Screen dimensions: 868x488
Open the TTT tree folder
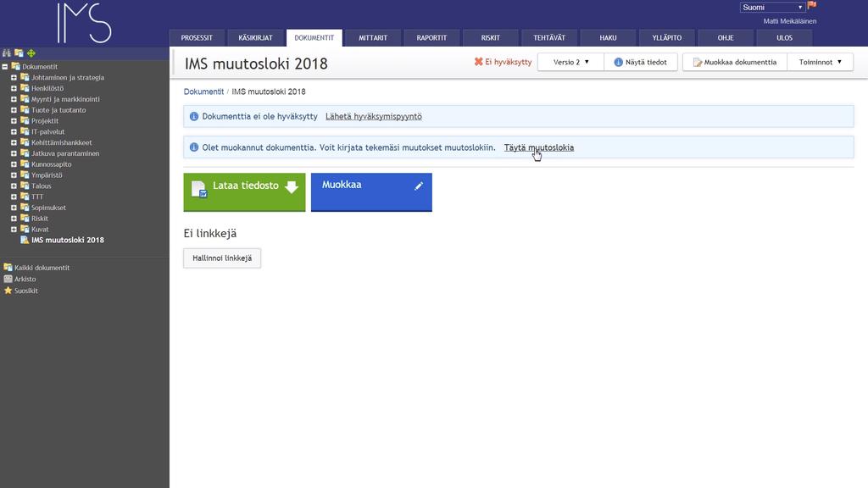37,197
